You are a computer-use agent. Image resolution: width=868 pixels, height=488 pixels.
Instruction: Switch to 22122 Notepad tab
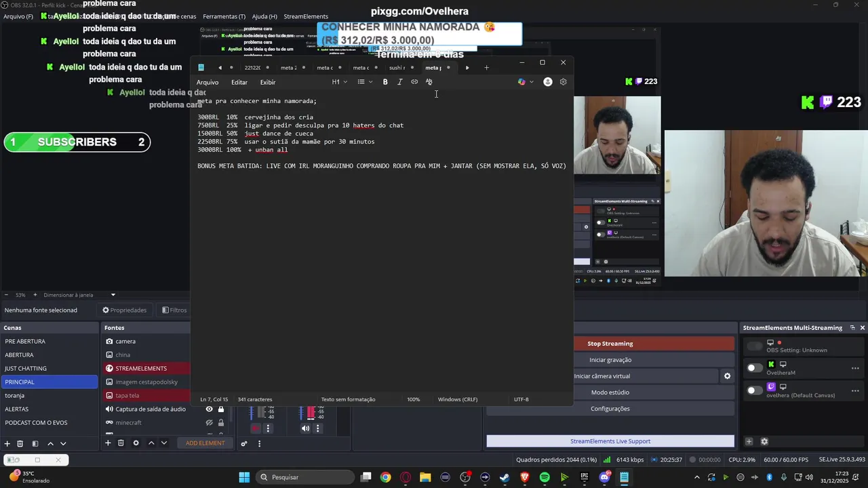(252, 68)
